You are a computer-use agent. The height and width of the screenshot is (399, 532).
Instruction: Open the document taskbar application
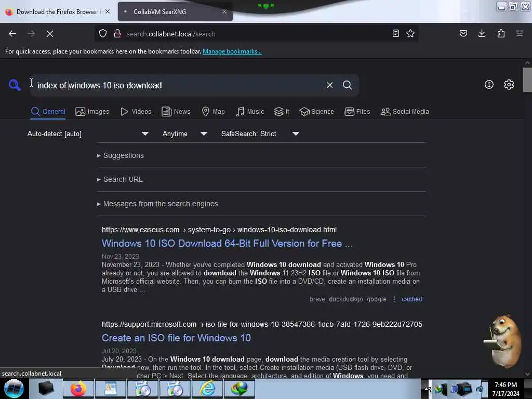pyautogui.click(x=110, y=389)
